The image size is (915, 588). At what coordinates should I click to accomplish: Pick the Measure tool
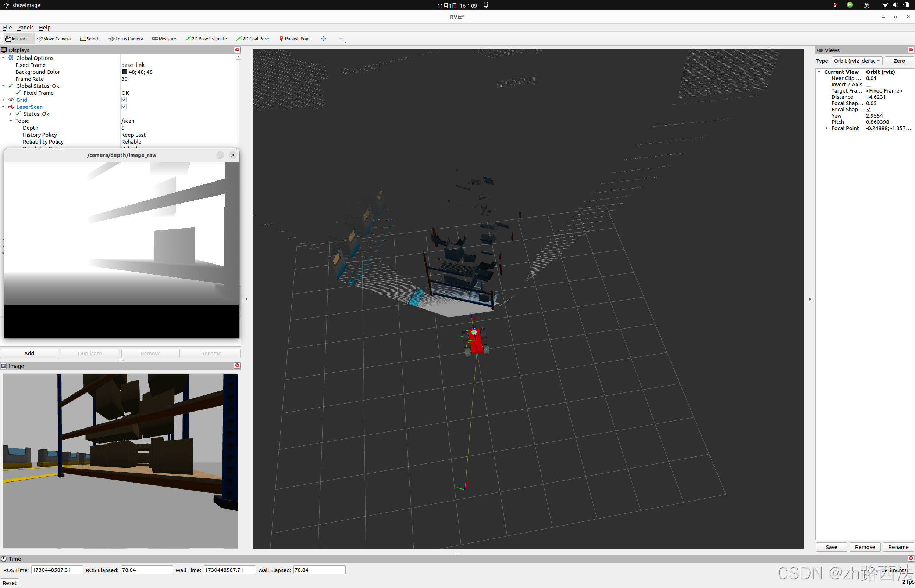point(164,39)
